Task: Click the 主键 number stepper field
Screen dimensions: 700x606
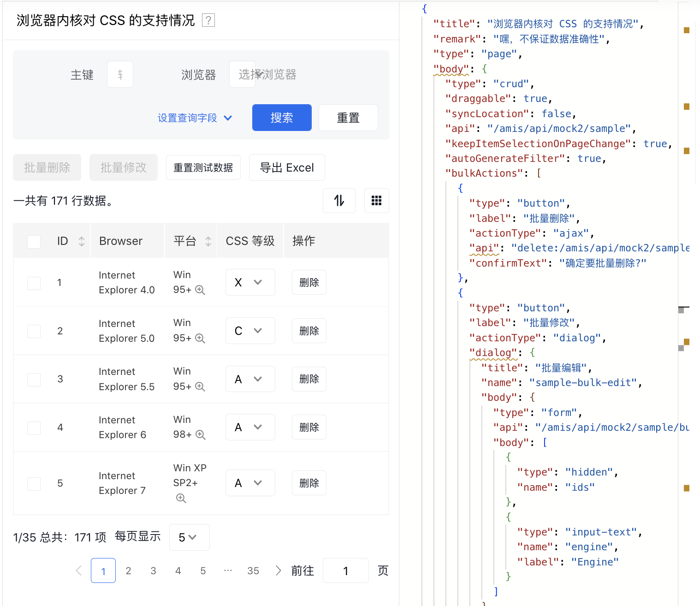Action: pyautogui.click(x=120, y=75)
